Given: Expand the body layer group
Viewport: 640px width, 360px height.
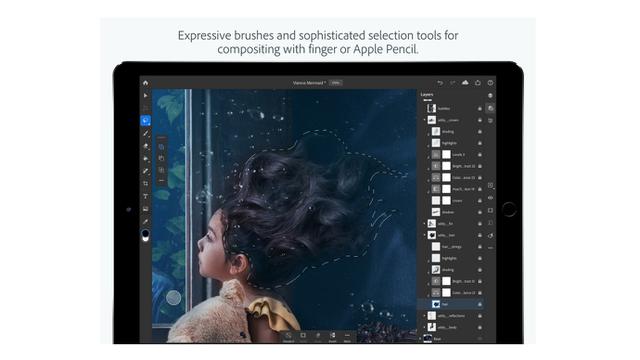Looking at the screenshot, I should coord(424,327).
